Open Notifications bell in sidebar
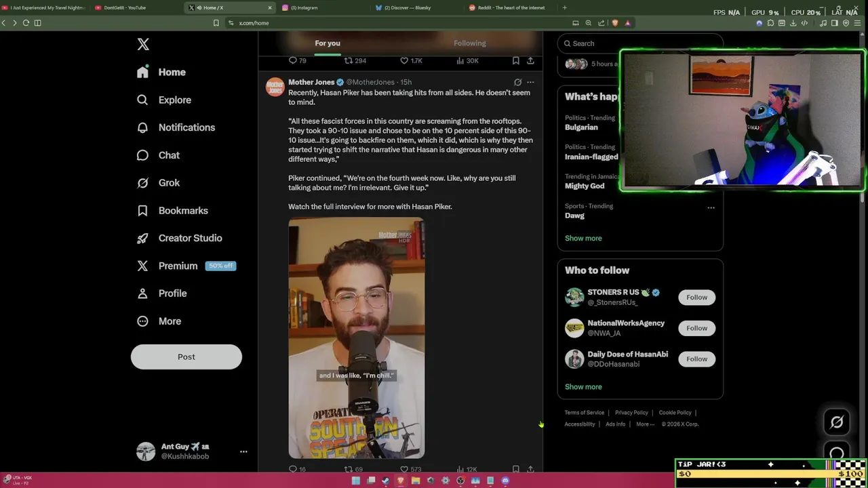868x488 pixels. point(142,127)
